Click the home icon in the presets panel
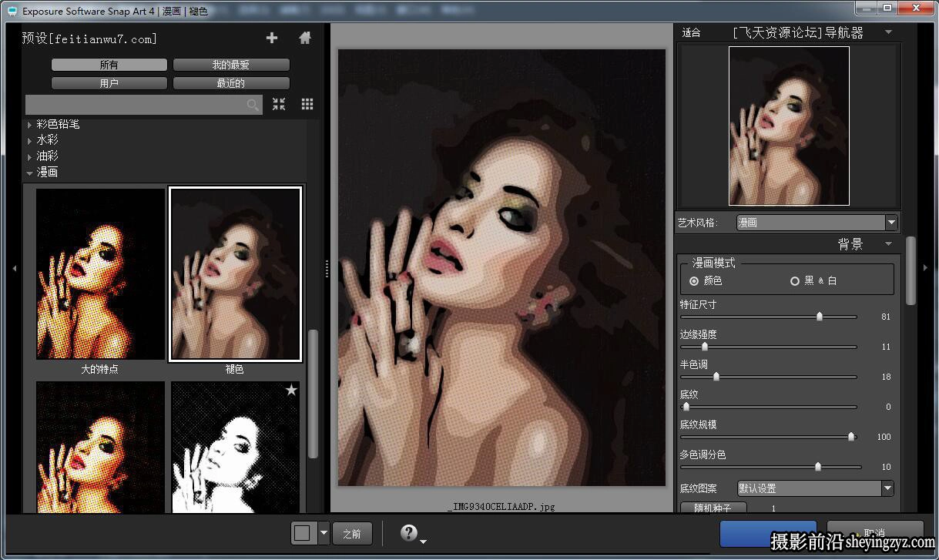Image resolution: width=939 pixels, height=560 pixels. pyautogui.click(x=305, y=38)
